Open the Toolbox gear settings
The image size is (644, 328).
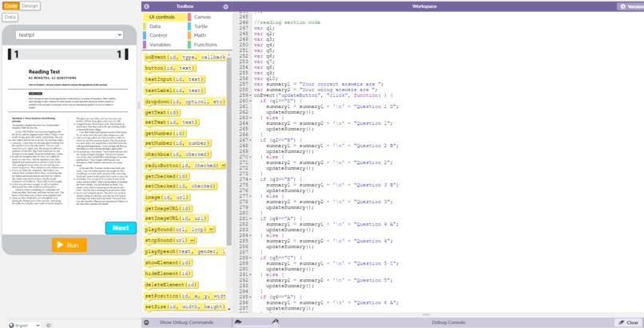point(225,6)
